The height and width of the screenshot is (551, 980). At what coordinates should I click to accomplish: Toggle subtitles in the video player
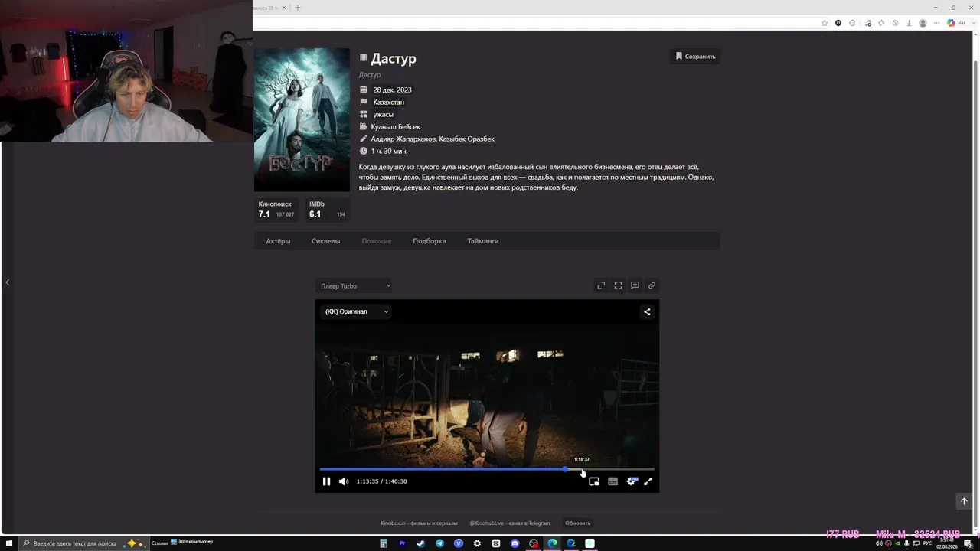point(612,481)
